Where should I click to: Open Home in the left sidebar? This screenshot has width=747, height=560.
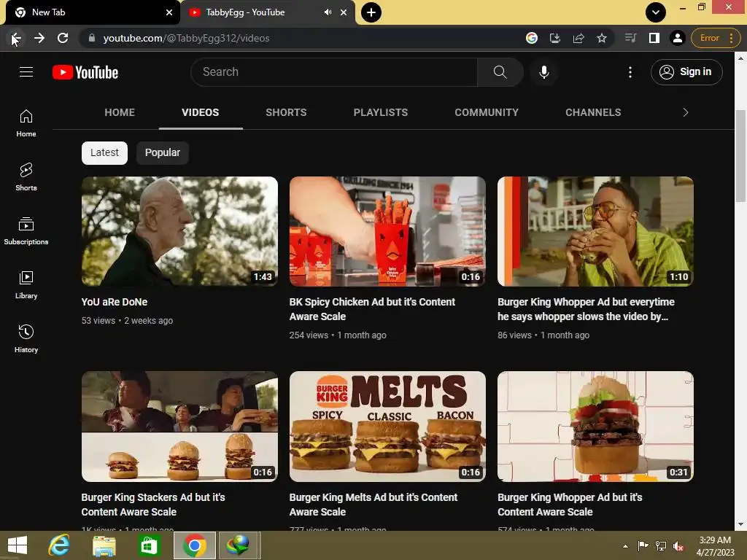click(26, 123)
